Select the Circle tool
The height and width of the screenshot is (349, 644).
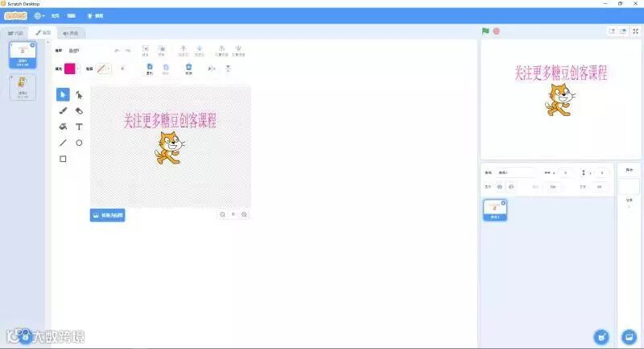pyautogui.click(x=79, y=143)
